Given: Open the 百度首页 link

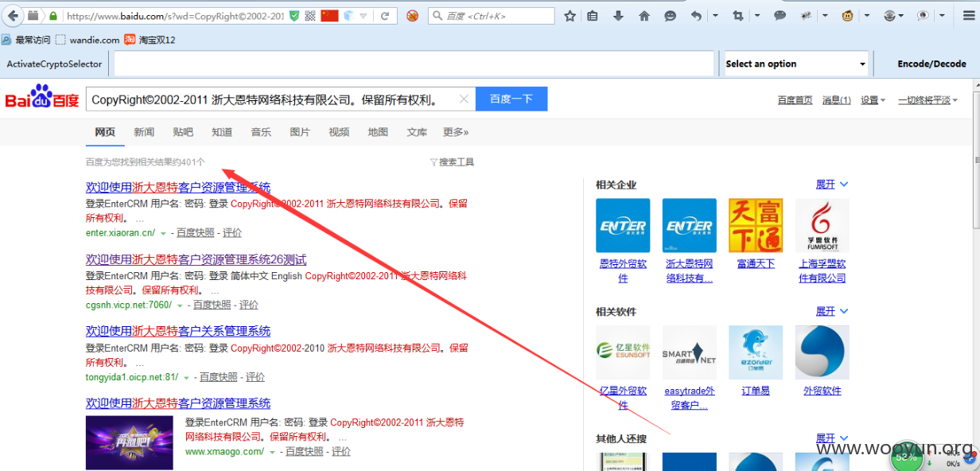Looking at the screenshot, I should coord(795,100).
